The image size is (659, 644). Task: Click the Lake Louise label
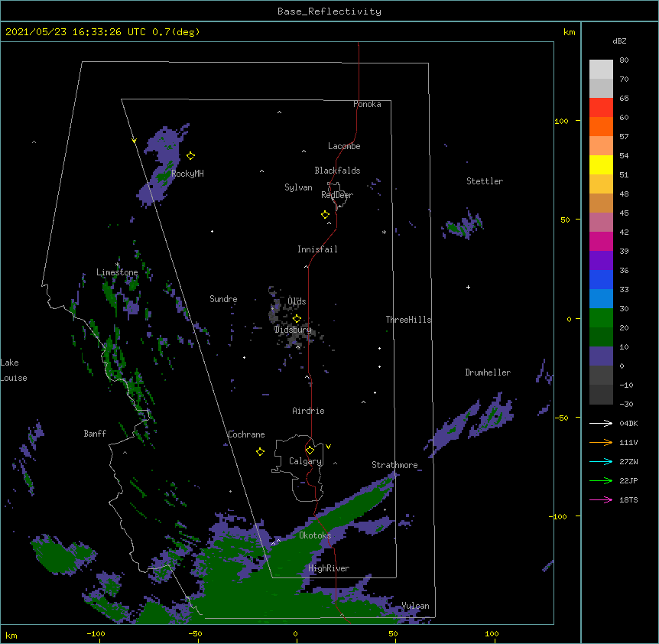tap(14, 370)
